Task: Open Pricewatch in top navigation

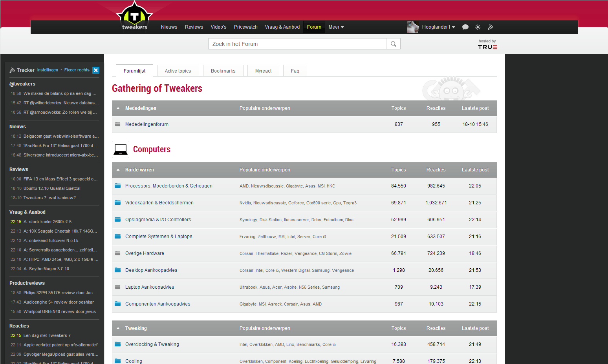Action: [246, 27]
